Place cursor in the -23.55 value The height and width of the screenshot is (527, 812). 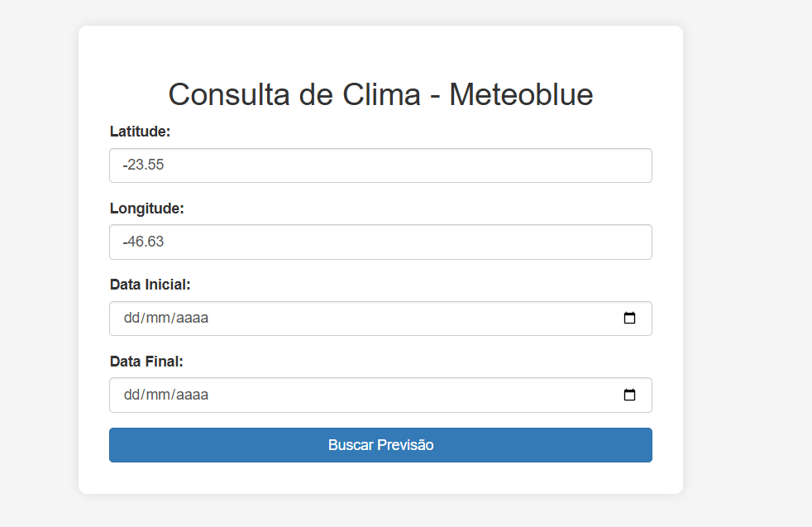[143, 165]
